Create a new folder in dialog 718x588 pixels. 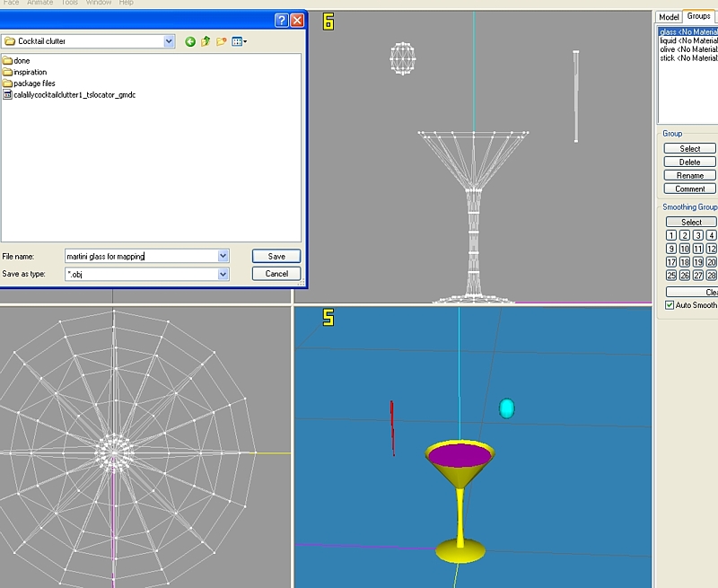click(x=221, y=41)
